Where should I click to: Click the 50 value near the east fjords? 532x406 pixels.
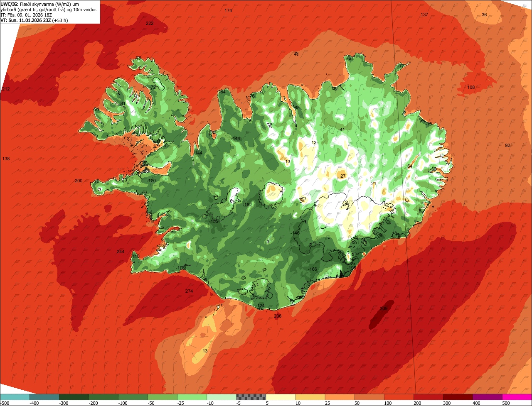point(434,169)
